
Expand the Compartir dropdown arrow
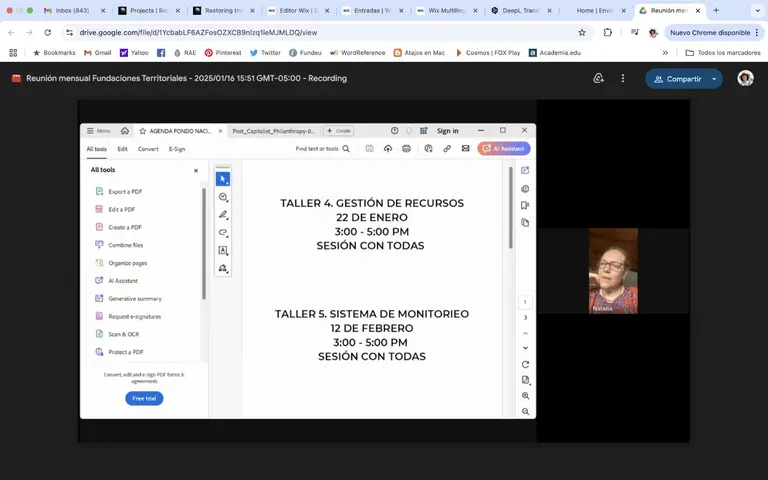[714, 79]
